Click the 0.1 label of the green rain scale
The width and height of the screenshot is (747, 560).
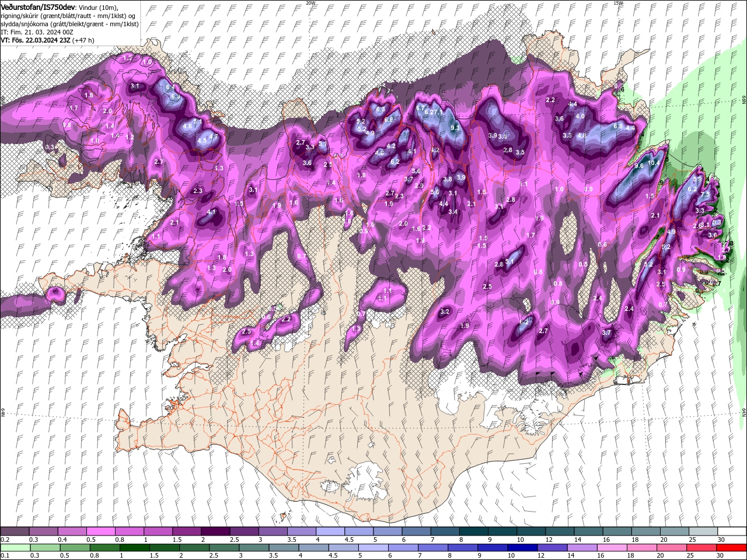(x=5, y=556)
